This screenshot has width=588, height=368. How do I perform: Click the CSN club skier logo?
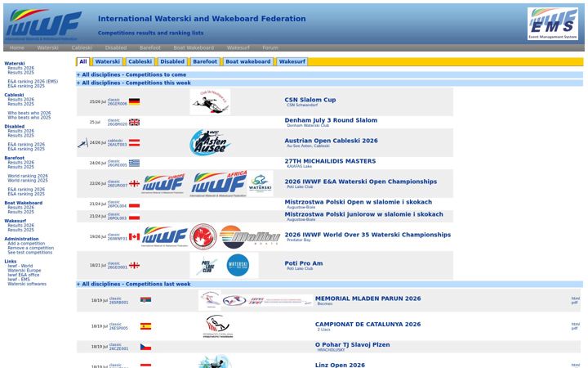tap(210, 101)
